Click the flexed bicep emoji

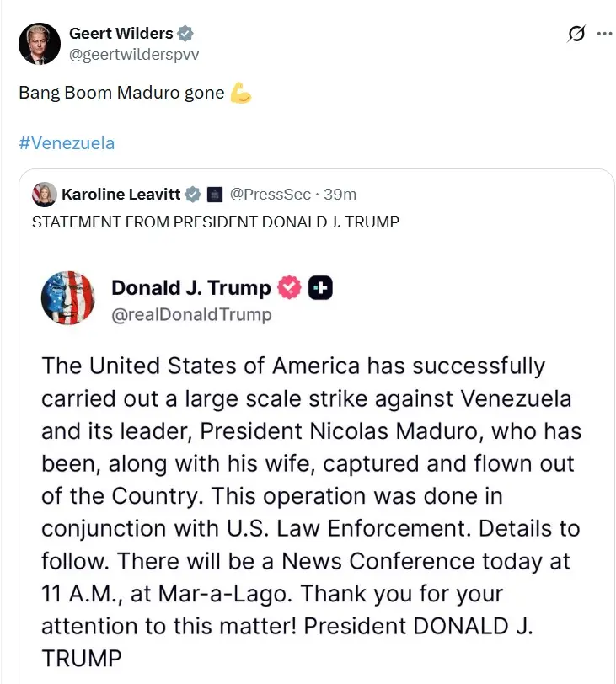[240, 94]
